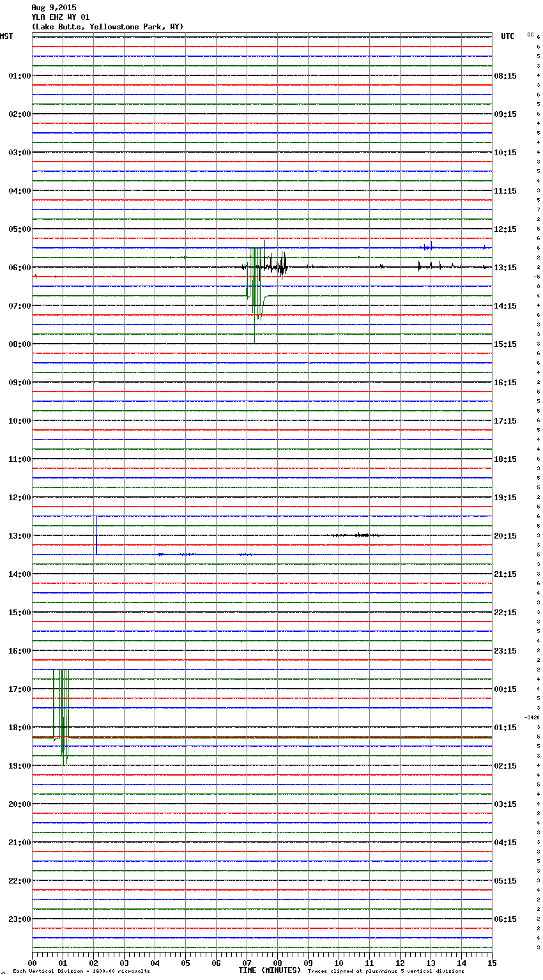This screenshot has height=980, width=543.
Task: Click the 10:15 UTC time label
Action: [x=505, y=153]
